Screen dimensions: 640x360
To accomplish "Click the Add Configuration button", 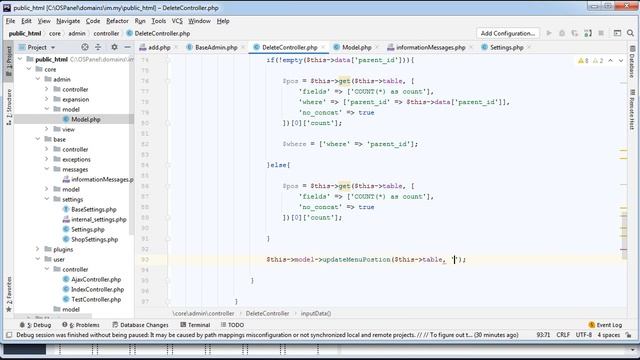I will click(507, 33).
